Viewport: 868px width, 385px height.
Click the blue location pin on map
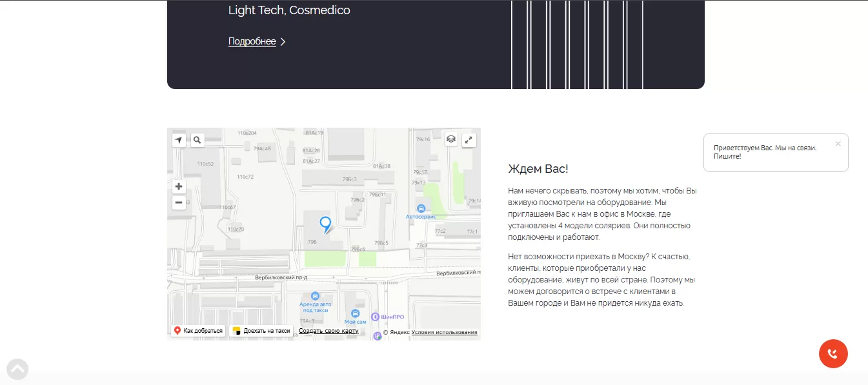[326, 224]
